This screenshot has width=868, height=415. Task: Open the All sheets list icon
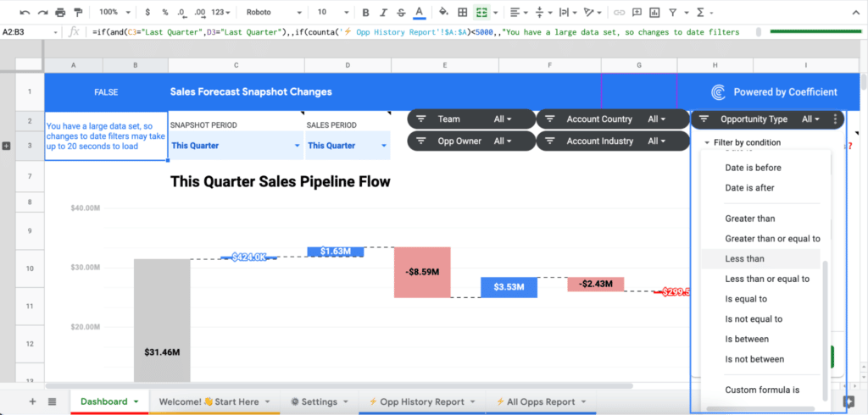coord(52,401)
